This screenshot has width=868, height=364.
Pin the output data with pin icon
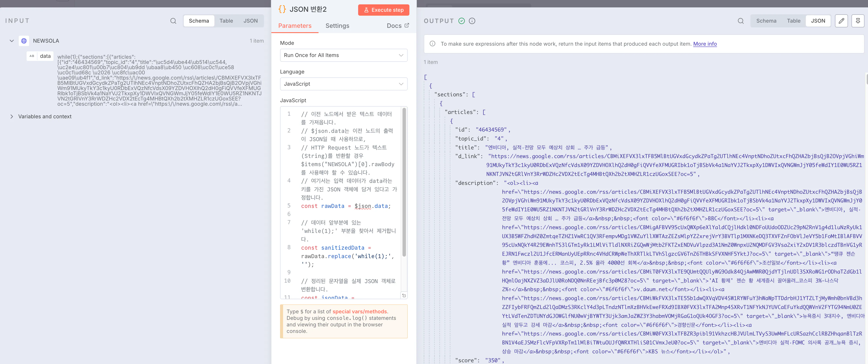858,21
